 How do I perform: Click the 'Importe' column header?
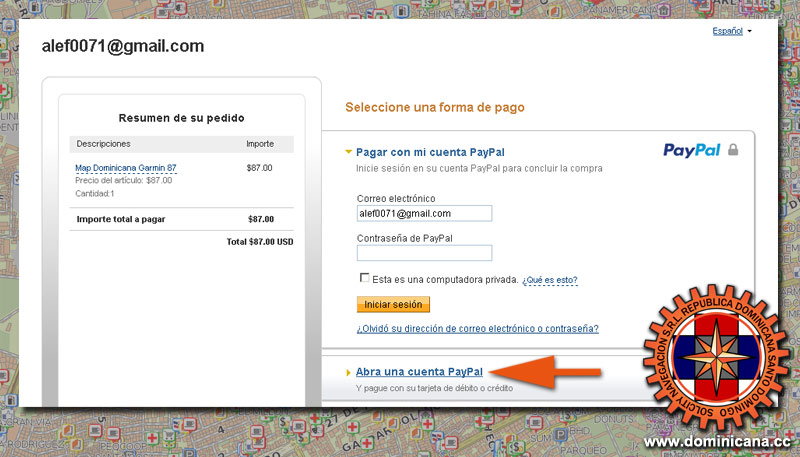[x=260, y=144]
